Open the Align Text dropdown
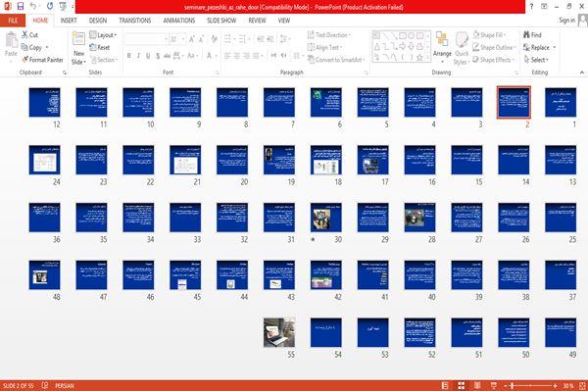 coord(324,47)
